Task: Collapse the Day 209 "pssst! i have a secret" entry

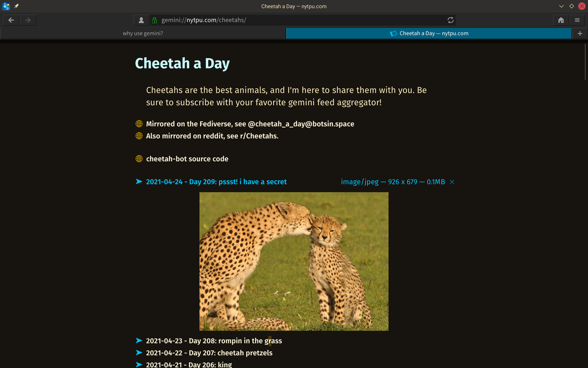Action: point(216,182)
